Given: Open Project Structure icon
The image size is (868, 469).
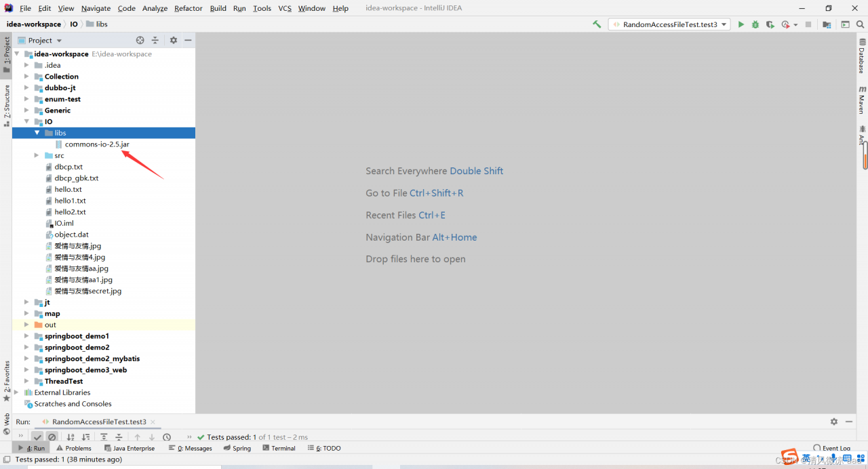Looking at the screenshot, I should tap(827, 24).
